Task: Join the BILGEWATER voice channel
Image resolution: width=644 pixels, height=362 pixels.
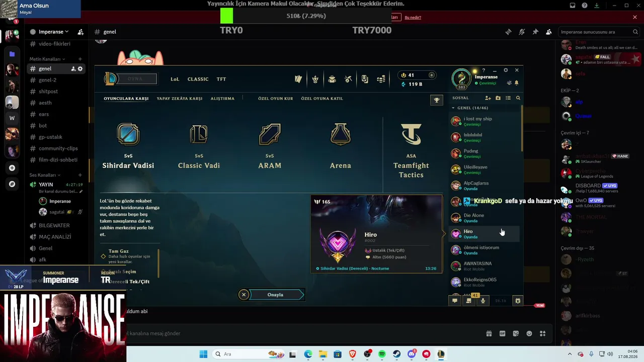Action: [55, 225]
